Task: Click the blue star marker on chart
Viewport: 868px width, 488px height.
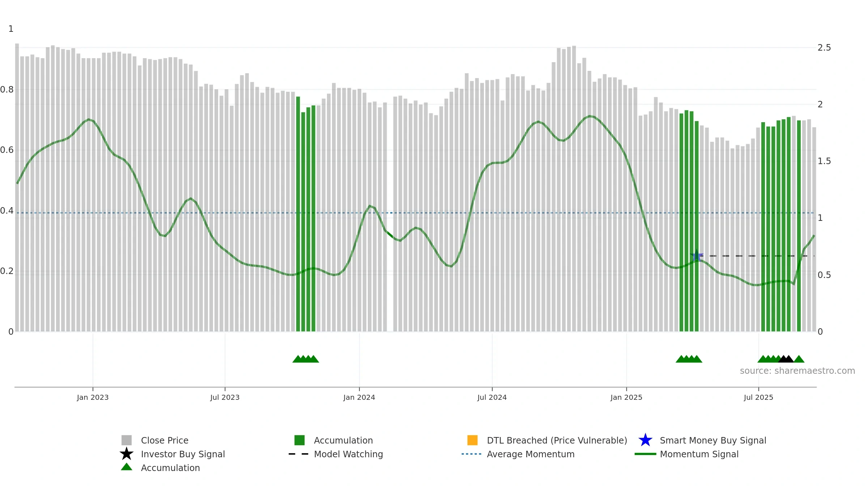Action: click(x=697, y=256)
